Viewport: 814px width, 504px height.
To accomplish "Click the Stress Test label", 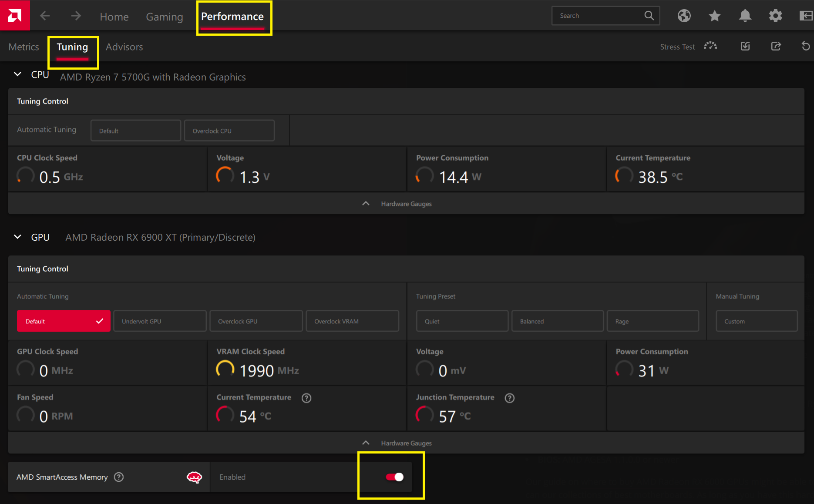I will (677, 47).
